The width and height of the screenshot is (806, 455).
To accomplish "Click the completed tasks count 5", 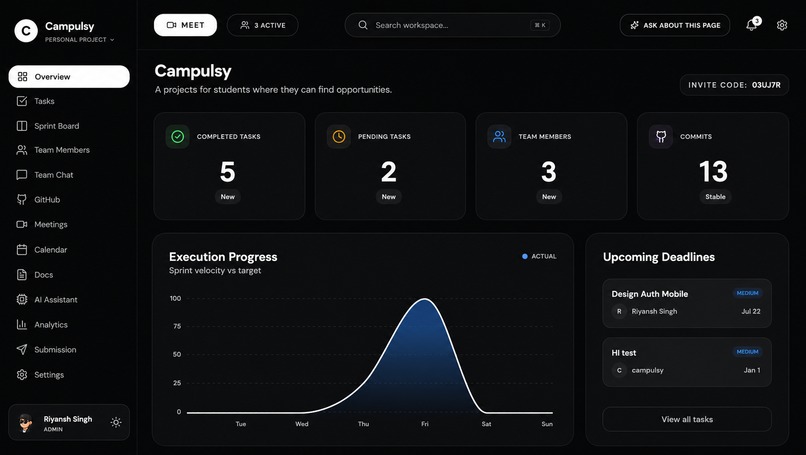I will click(228, 172).
